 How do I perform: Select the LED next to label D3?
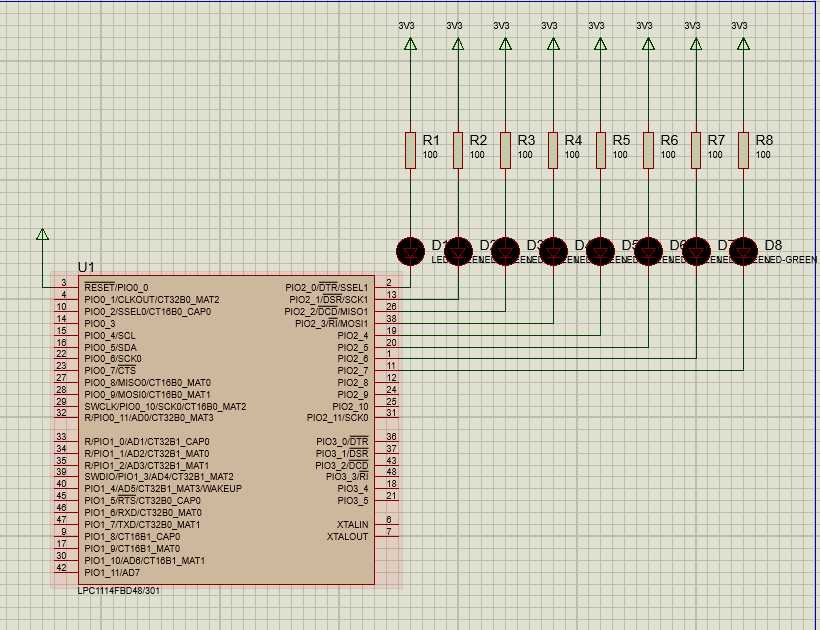pos(505,251)
